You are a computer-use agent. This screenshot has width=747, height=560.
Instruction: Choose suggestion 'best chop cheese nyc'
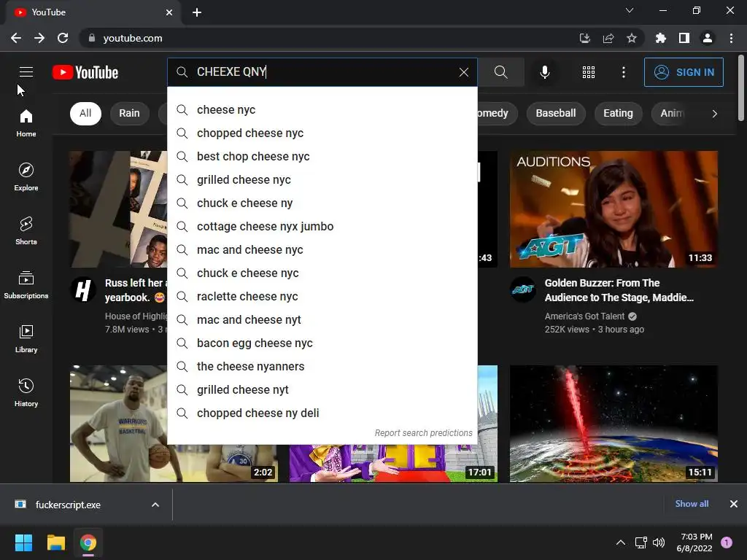point(322,156)
